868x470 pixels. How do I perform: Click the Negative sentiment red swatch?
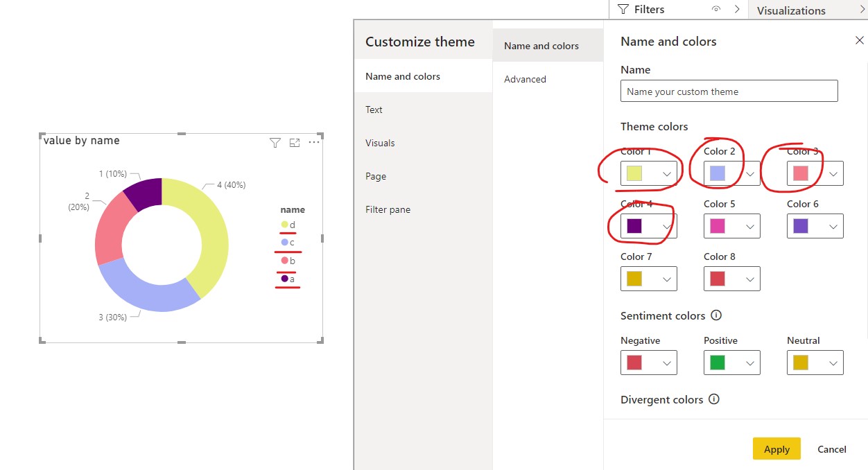click(x=634, y=363)
